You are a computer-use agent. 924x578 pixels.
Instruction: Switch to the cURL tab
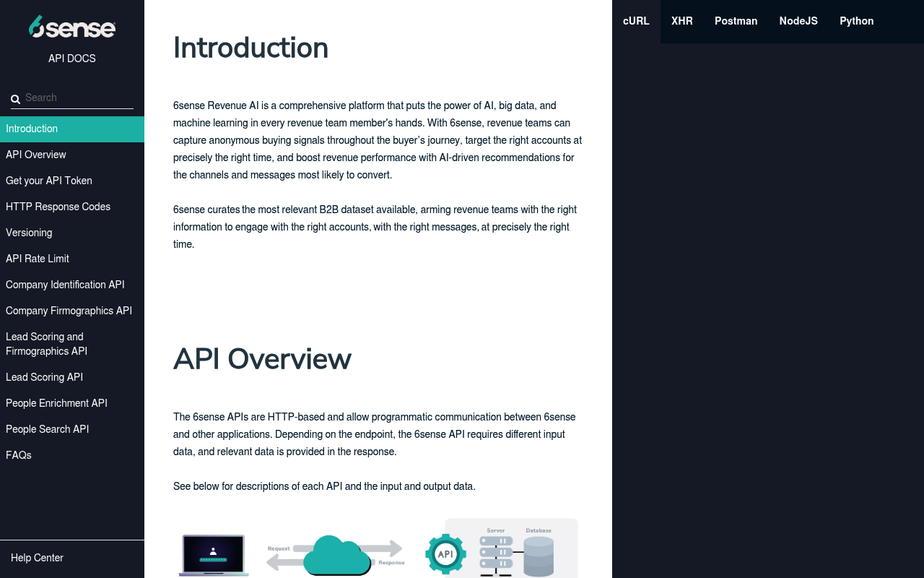coord(636,22)
